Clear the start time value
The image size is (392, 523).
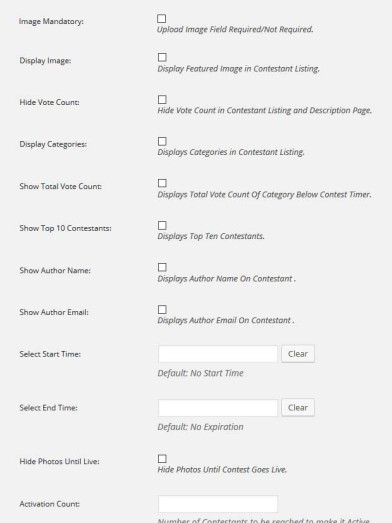pyautogui.click(x=298, y=354)
